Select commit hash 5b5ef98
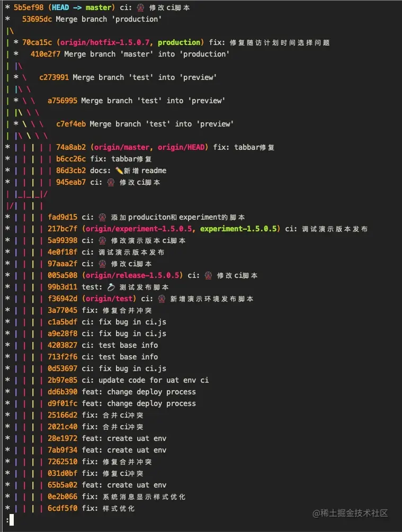Screen dimensions: 402x532 [29, 7]
